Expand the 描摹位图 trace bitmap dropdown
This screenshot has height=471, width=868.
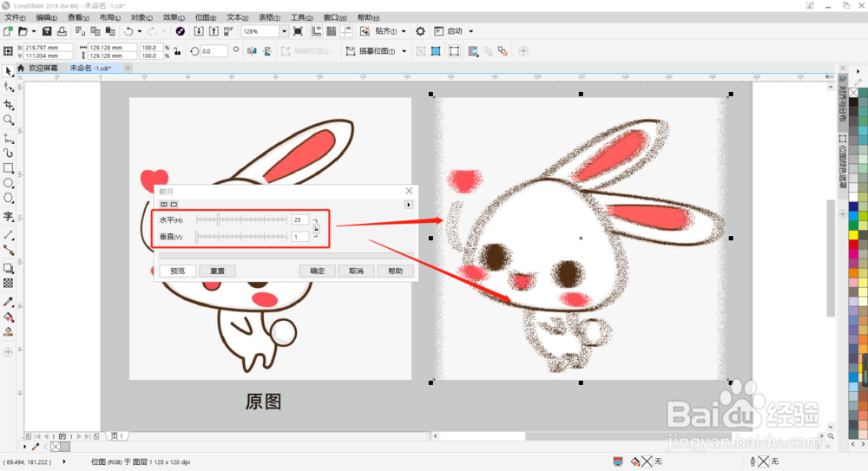point(404,51)
